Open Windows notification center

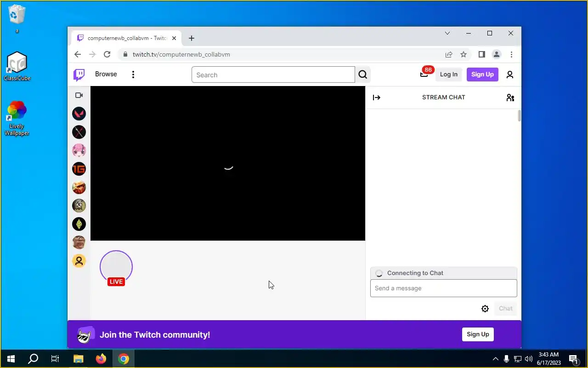(574, 359)
